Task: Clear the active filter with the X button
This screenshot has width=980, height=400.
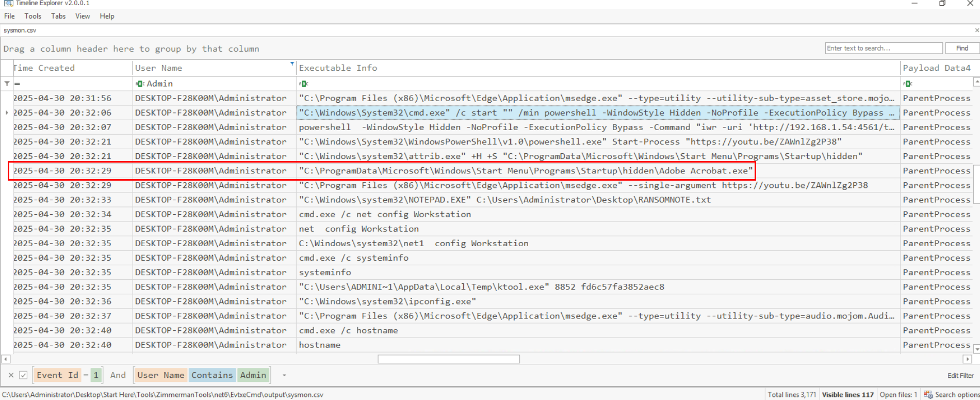Action: click(x=11, y=375)
